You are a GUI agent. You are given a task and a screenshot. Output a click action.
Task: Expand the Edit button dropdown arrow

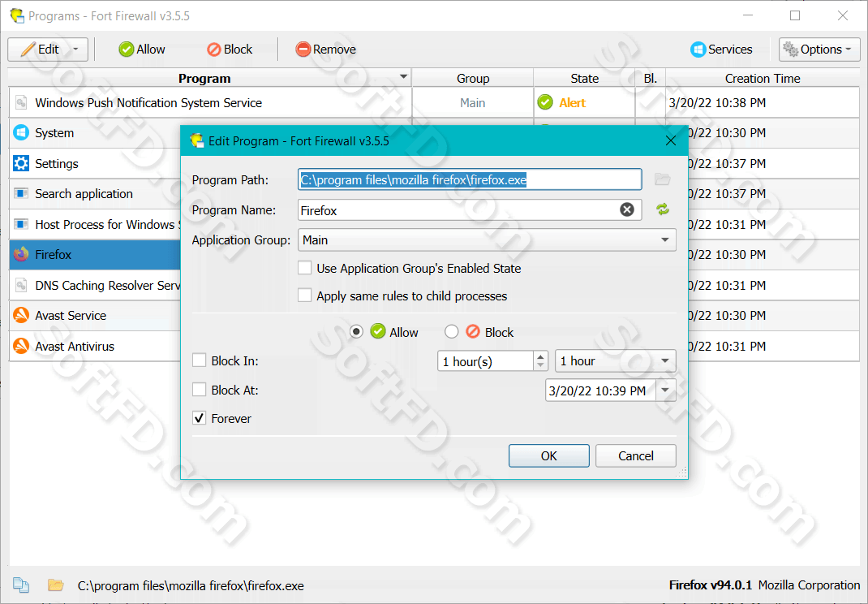pyautogui.click(x=76, y=50)
